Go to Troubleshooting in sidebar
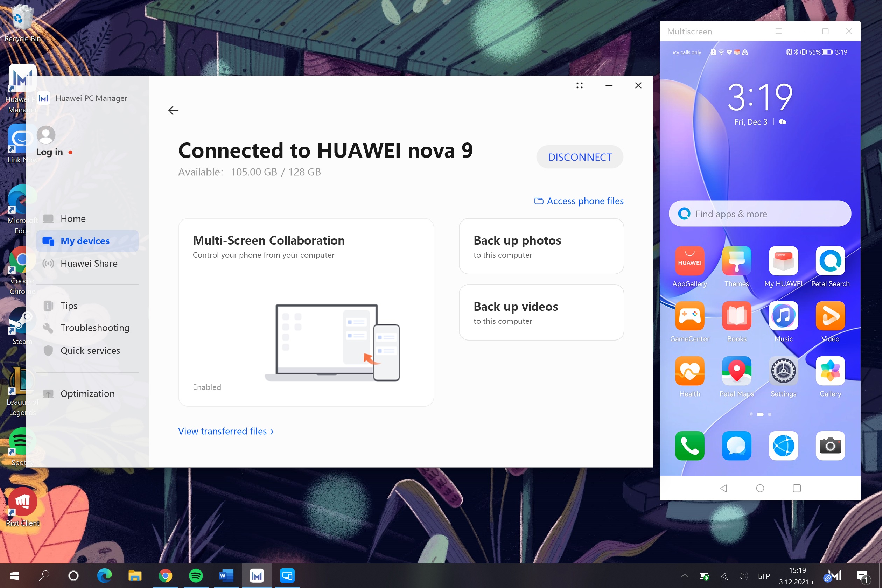 (x=95, y=328)
